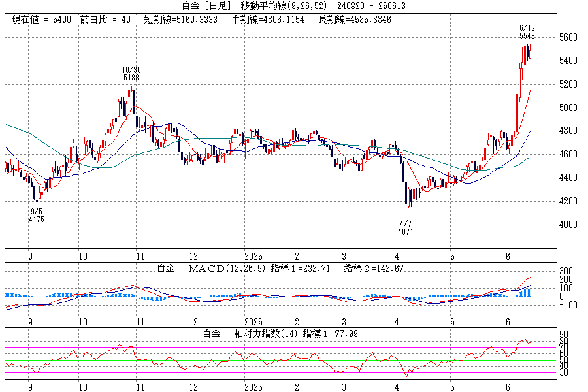Click the 4000 price axis label
588x392 pixels.
(x=567, y=225)
